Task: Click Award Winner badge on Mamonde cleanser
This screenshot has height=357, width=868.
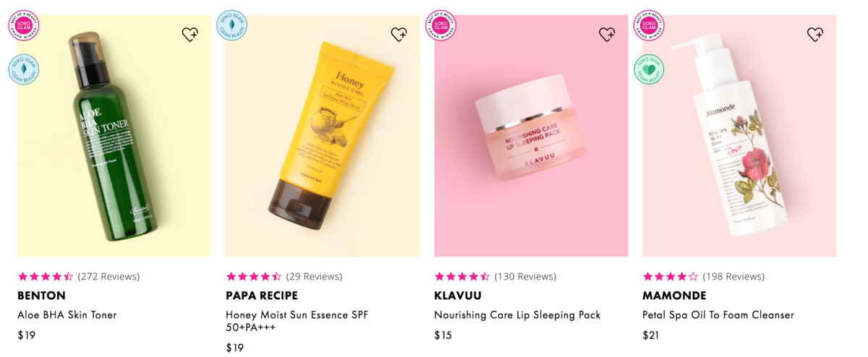Action: click(649, 26)
